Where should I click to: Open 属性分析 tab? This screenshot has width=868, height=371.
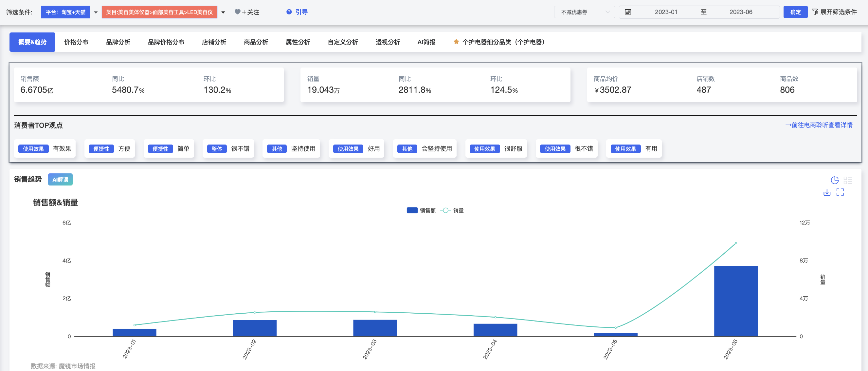(x=298, y=42)
